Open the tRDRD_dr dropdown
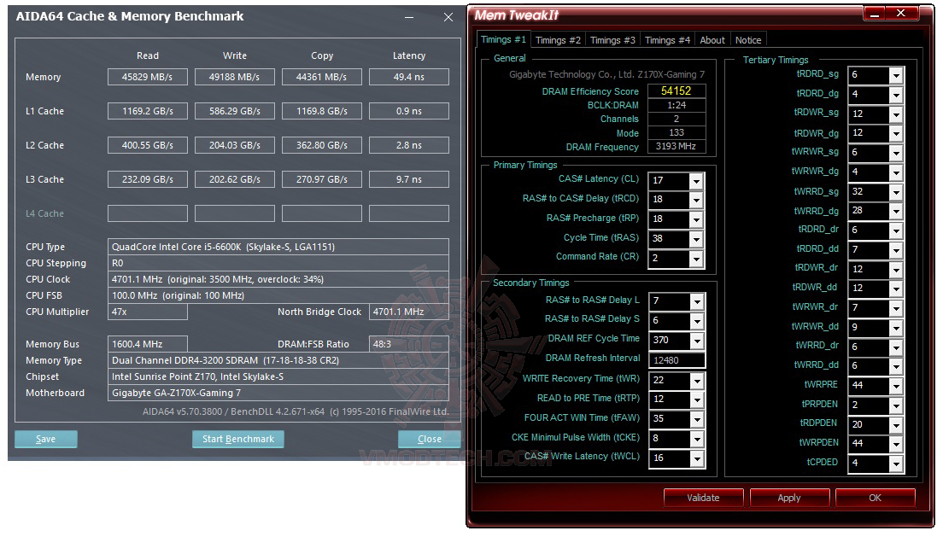Screen dimensions: 943x560 coord(896,230)
